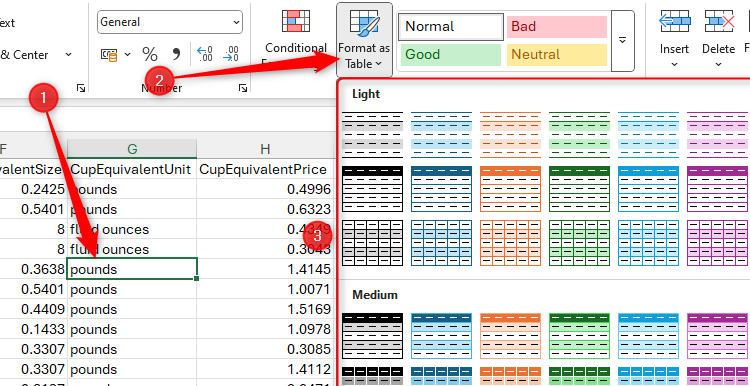The image size is (750, 386).
Task: Select cell with value 1.0978
Action: click(265, 330)
